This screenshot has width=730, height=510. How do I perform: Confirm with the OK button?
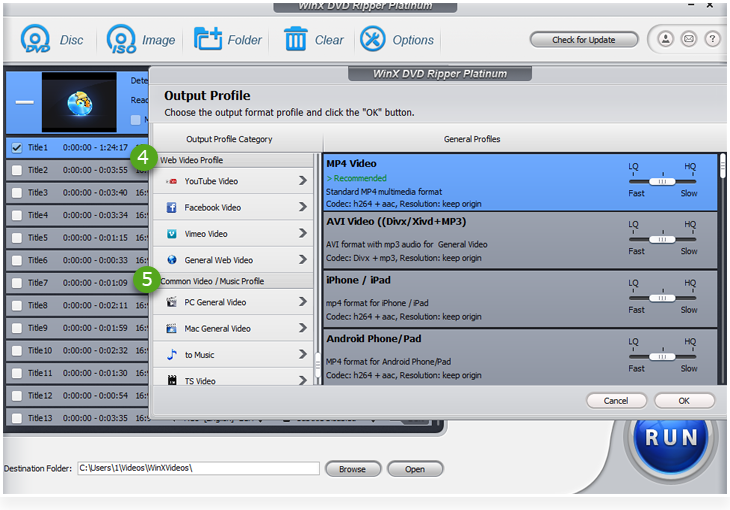click(684, 401)
